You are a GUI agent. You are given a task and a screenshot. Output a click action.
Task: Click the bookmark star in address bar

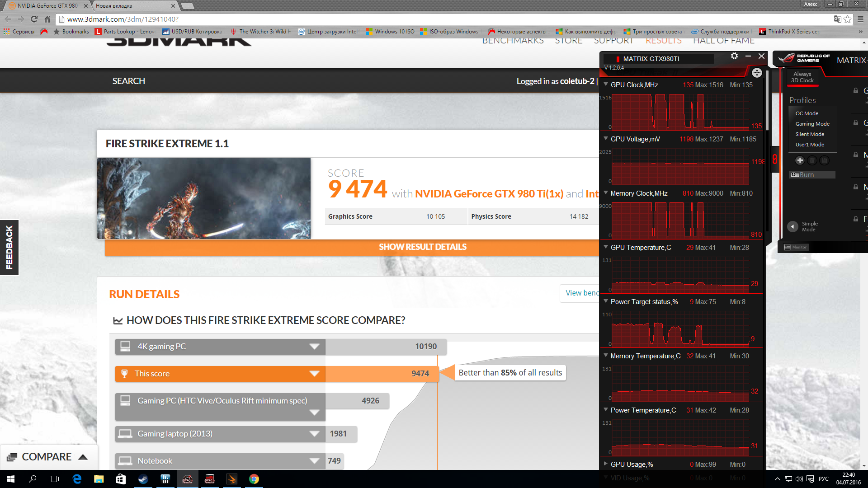[848, 19]
